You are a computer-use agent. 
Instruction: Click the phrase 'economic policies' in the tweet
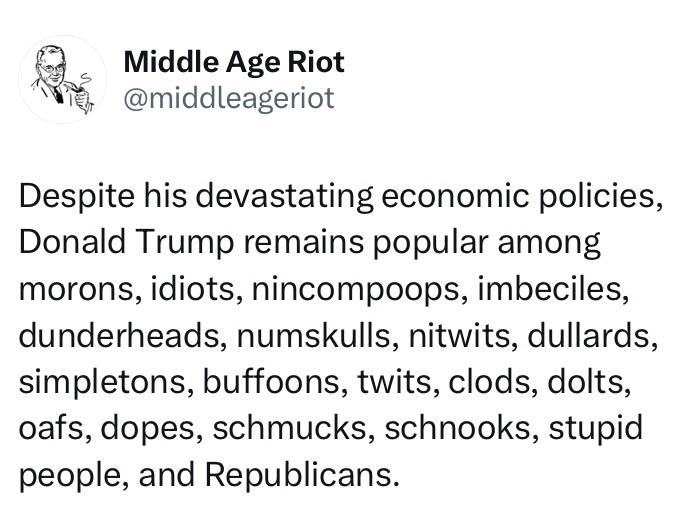(x=519, y=198)
